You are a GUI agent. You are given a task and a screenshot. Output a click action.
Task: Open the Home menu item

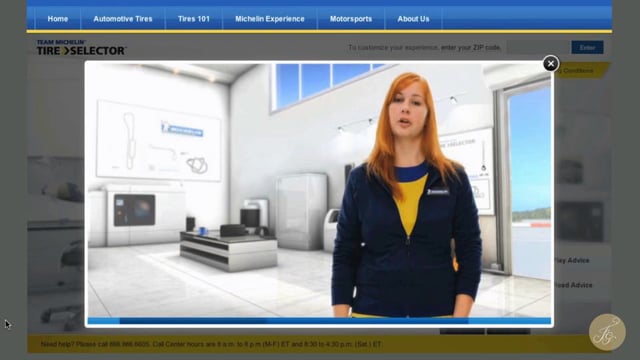coord(58,19)
